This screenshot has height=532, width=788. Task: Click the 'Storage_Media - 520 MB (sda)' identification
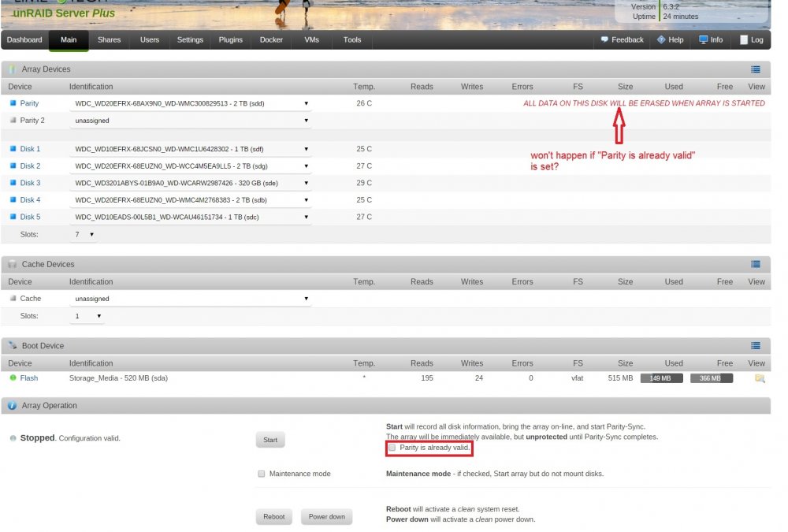[x=119, y=378]
